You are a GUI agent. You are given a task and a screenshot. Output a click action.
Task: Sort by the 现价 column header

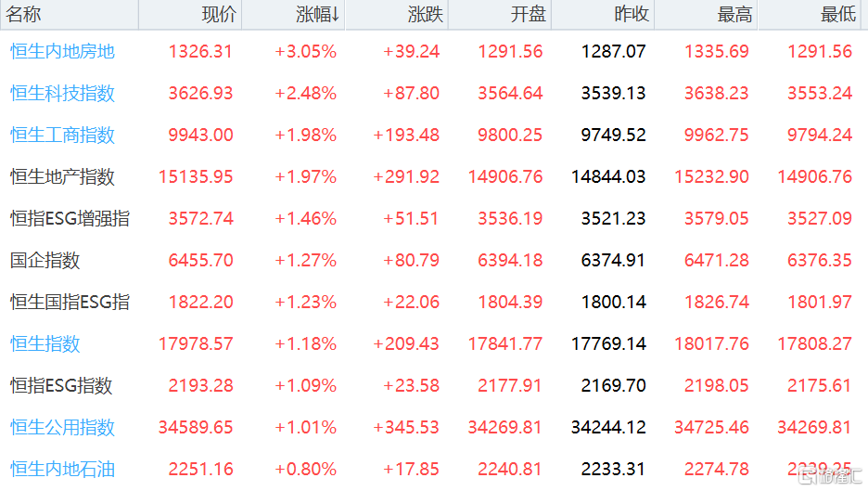point(219,15)
